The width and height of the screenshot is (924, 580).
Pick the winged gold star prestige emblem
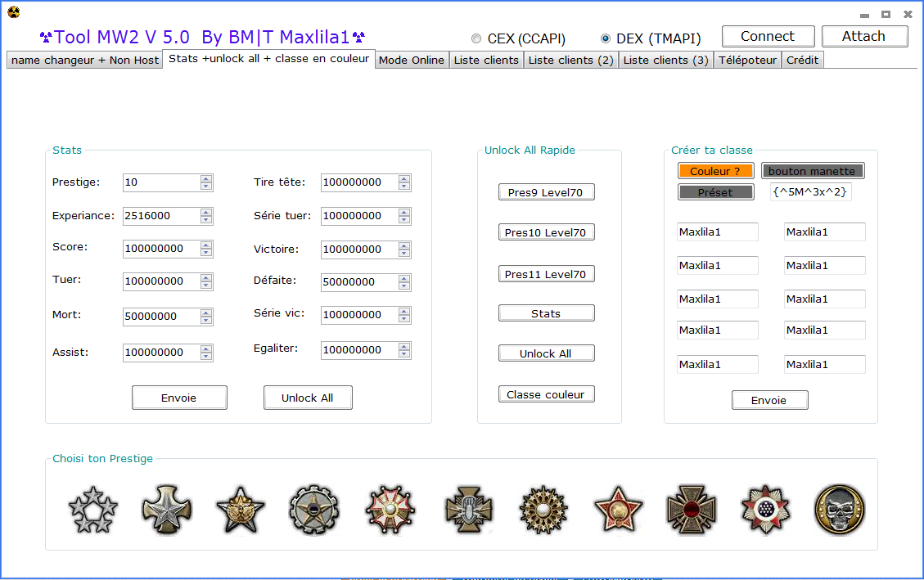[x=241, y=510]
